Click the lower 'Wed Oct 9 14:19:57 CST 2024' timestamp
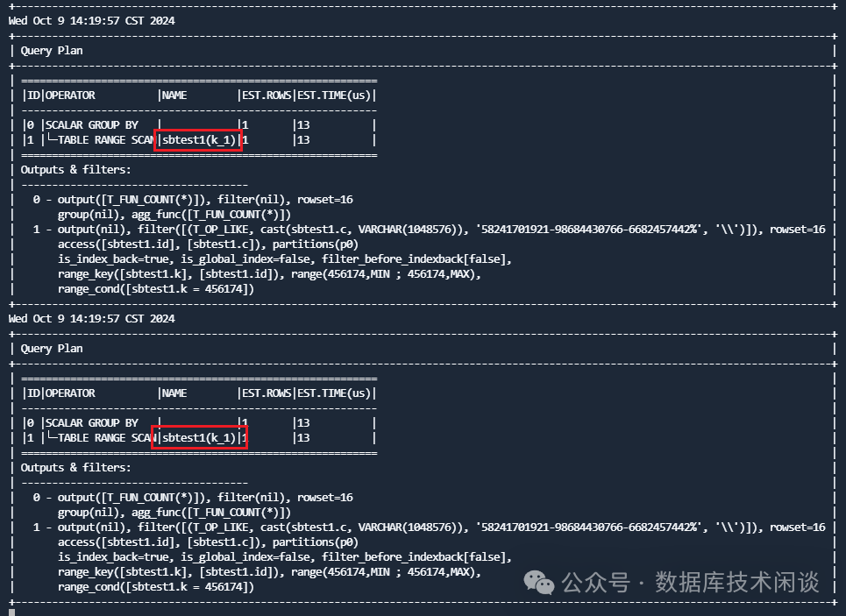This screenshot has height=616, width=846. pyautogui.click(x=92, y=318)
